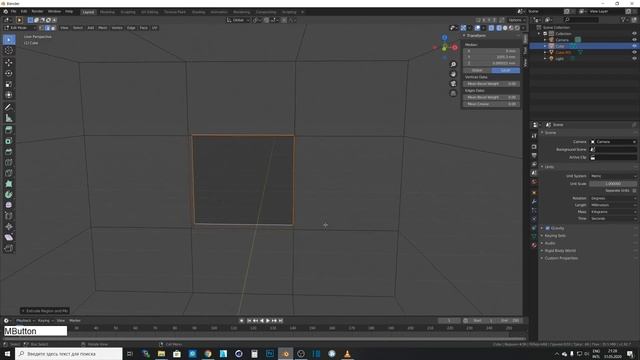Select the Select Box tool
The image size is (640, 360).
(9, 40)
